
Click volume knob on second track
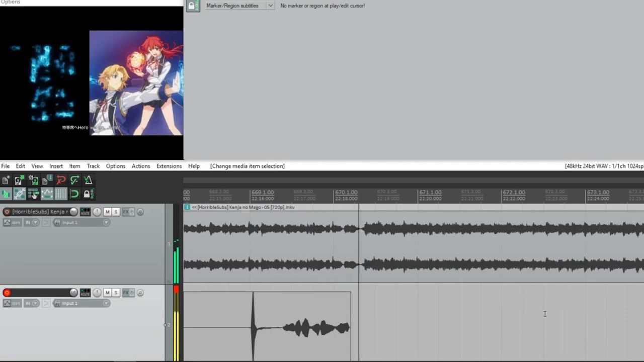tap(73, 293)
